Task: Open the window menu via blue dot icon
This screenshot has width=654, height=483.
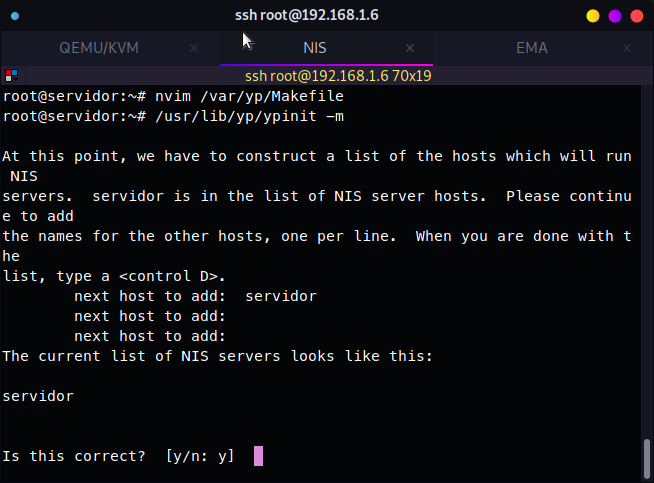Action: point(15,16)
